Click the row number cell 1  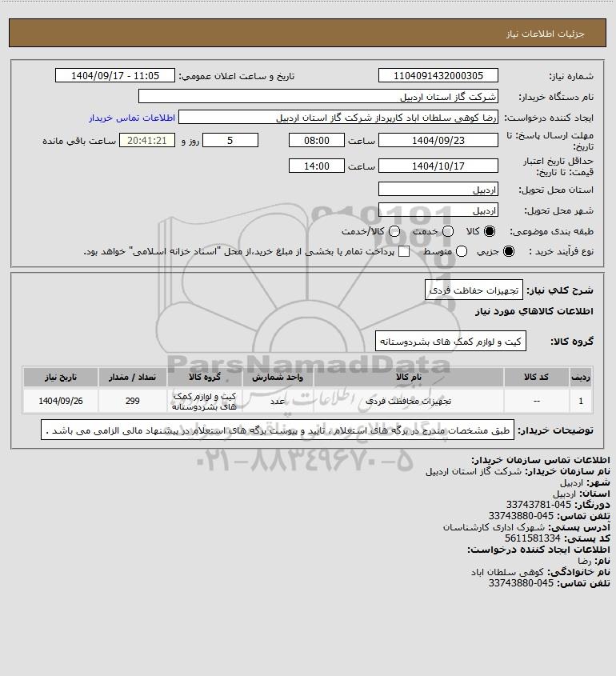(x=581, y=401)
